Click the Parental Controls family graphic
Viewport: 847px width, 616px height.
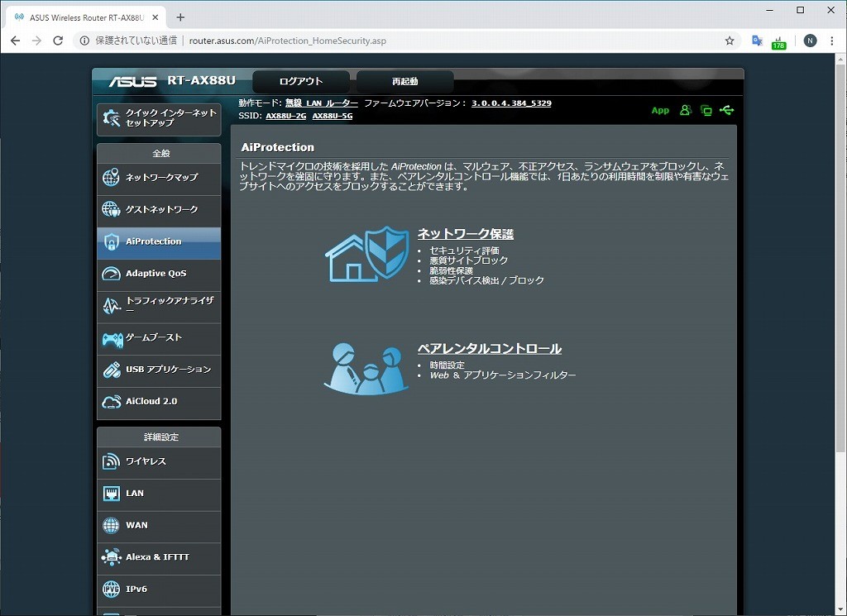366,369
